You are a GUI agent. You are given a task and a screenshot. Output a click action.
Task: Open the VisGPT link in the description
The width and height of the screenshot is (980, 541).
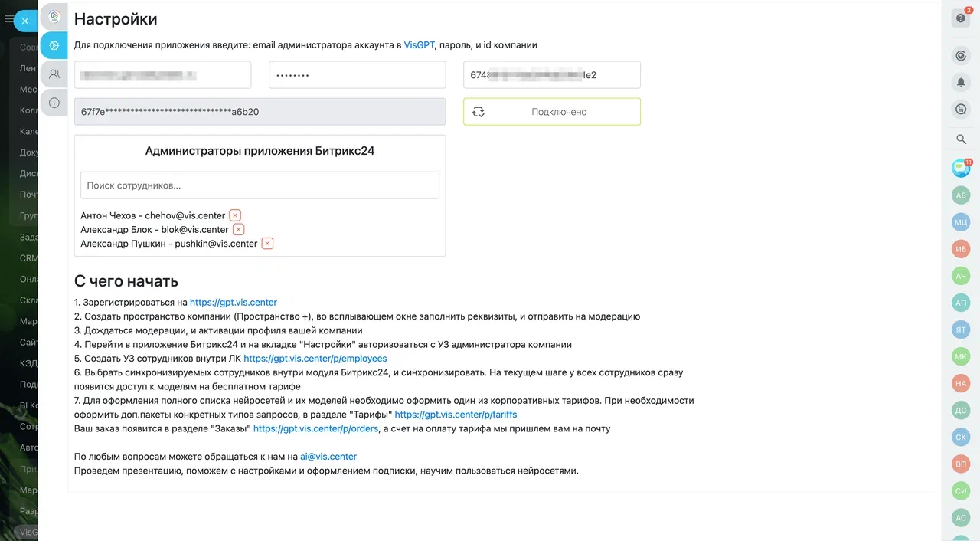tap(419, 45)
